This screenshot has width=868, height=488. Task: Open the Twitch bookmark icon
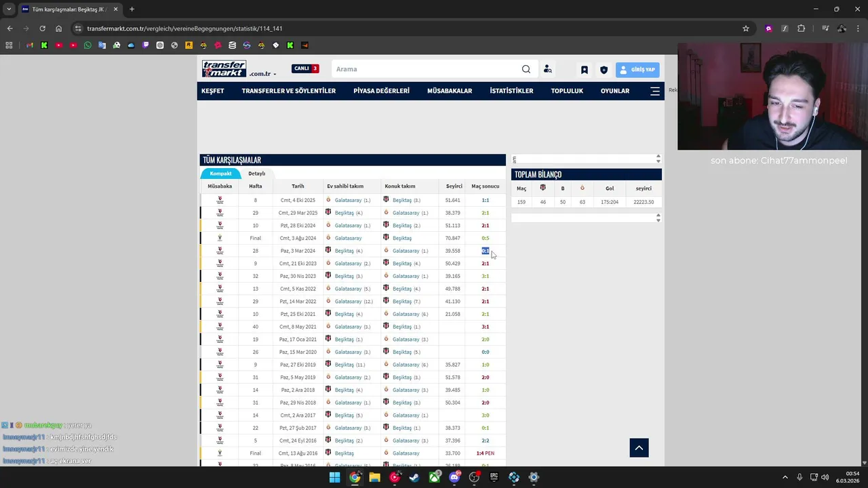(145, 45)
